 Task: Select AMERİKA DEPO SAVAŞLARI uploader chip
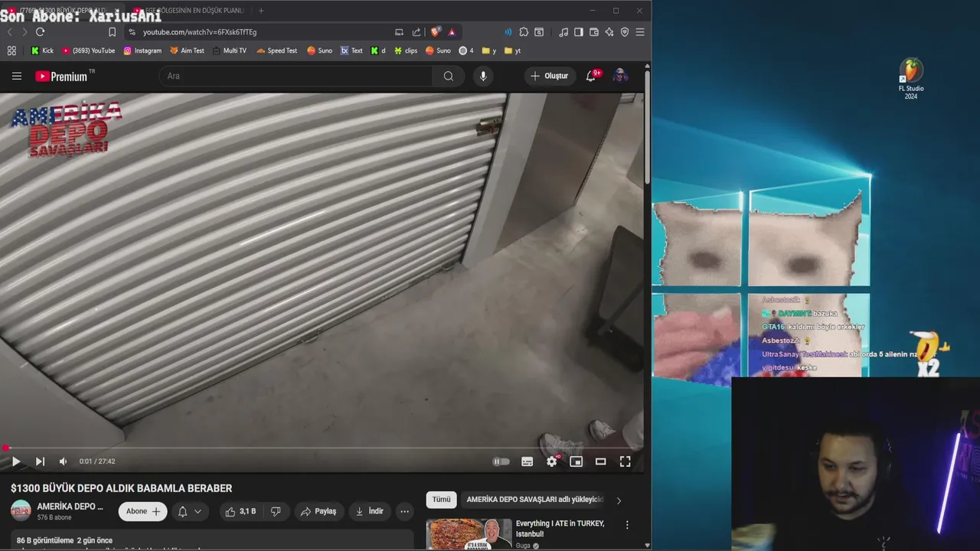[534, 500]
